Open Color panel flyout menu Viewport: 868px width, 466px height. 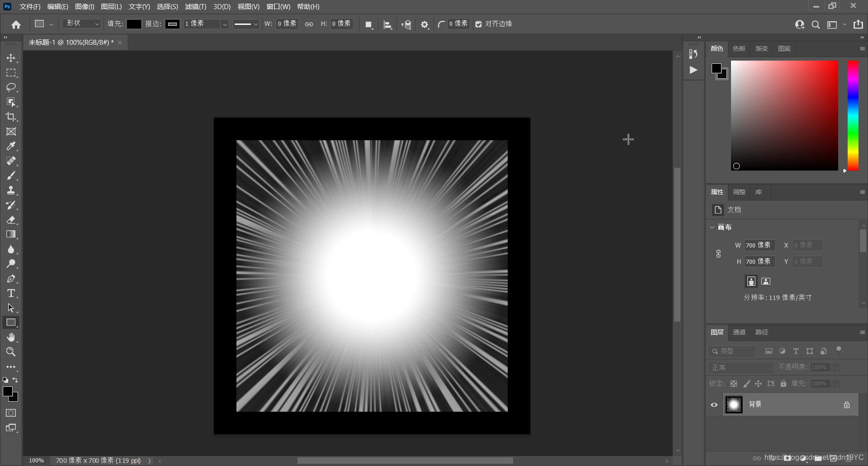[x=862, y=48]
